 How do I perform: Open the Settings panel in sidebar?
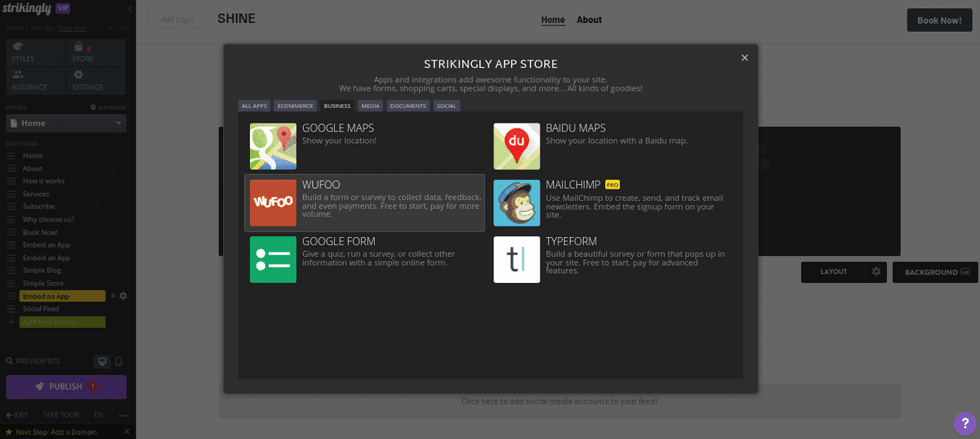pos(96,80)
